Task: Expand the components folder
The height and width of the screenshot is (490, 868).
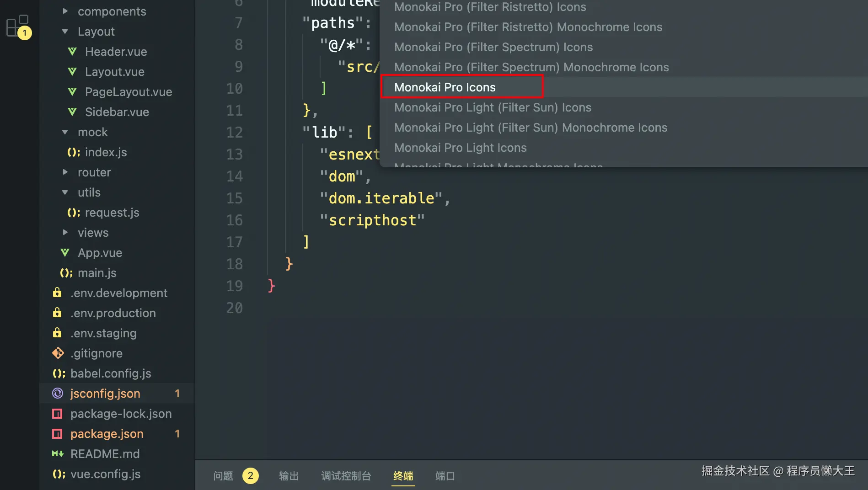Action: [65, 11]
